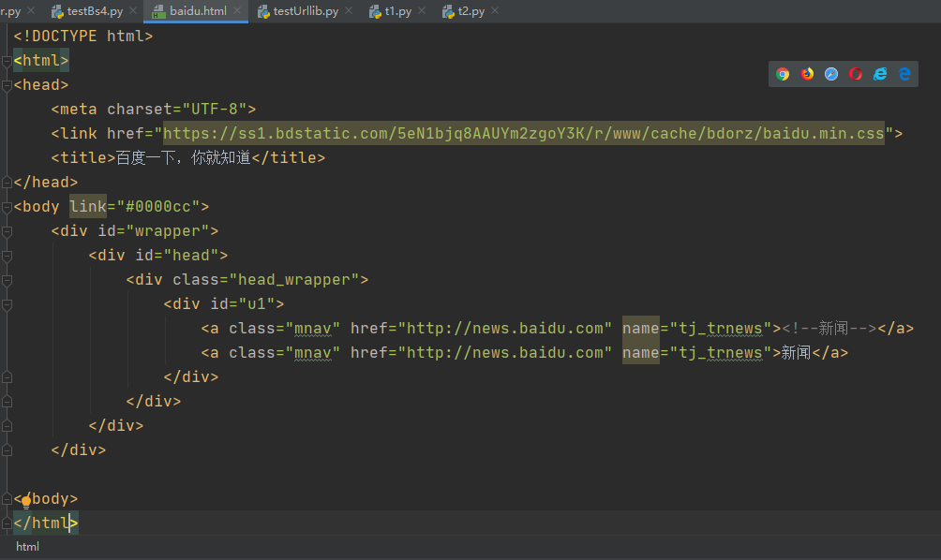Click the intention lightbulb near </body>
941x560 pixels.
[26, 503]
